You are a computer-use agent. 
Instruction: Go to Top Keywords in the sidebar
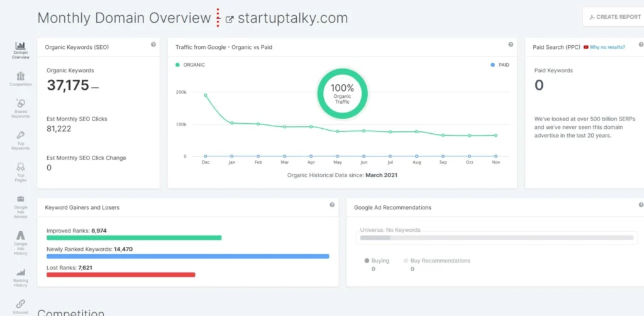pyautogui.click(x=21, y=140)
